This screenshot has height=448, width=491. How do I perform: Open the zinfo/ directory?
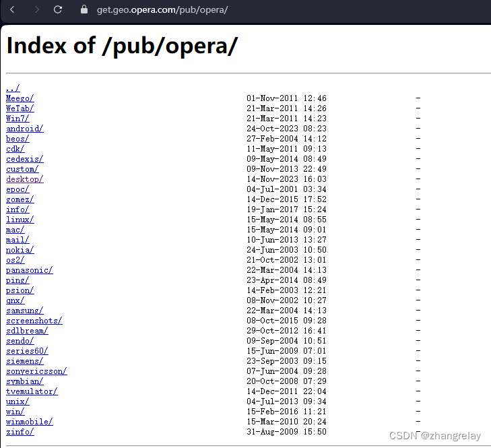pos(20,432)
